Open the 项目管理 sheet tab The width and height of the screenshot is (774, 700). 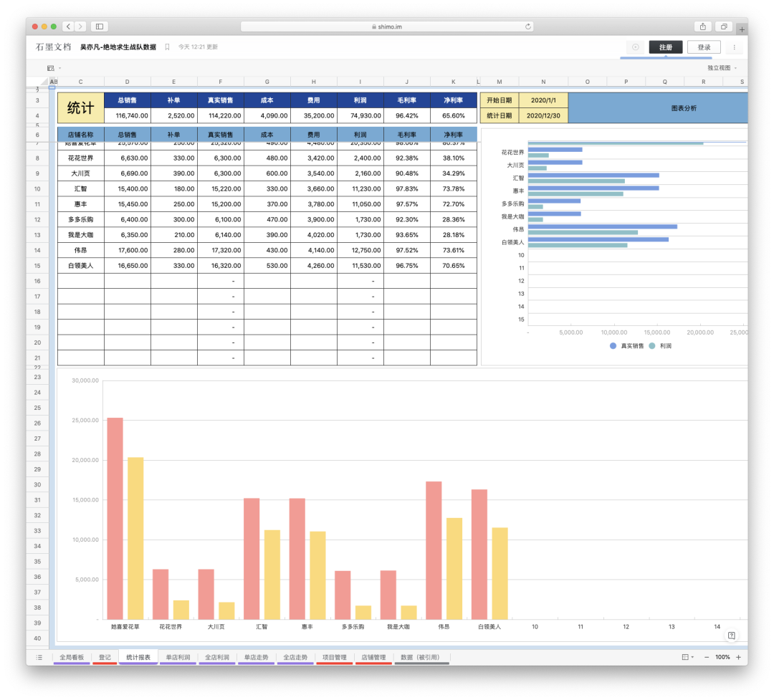coord(334,657)
